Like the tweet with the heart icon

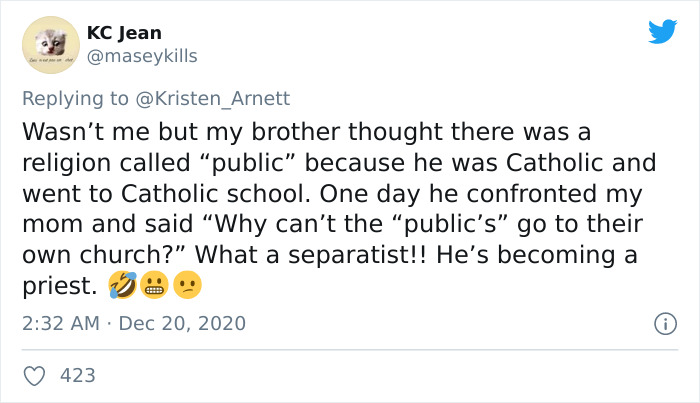click(34, 375)
